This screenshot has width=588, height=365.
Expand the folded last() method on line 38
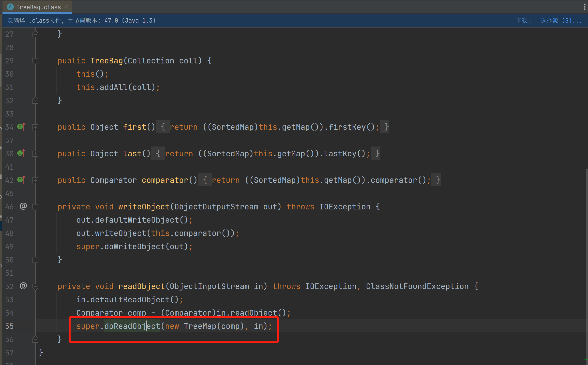(35, 154)
